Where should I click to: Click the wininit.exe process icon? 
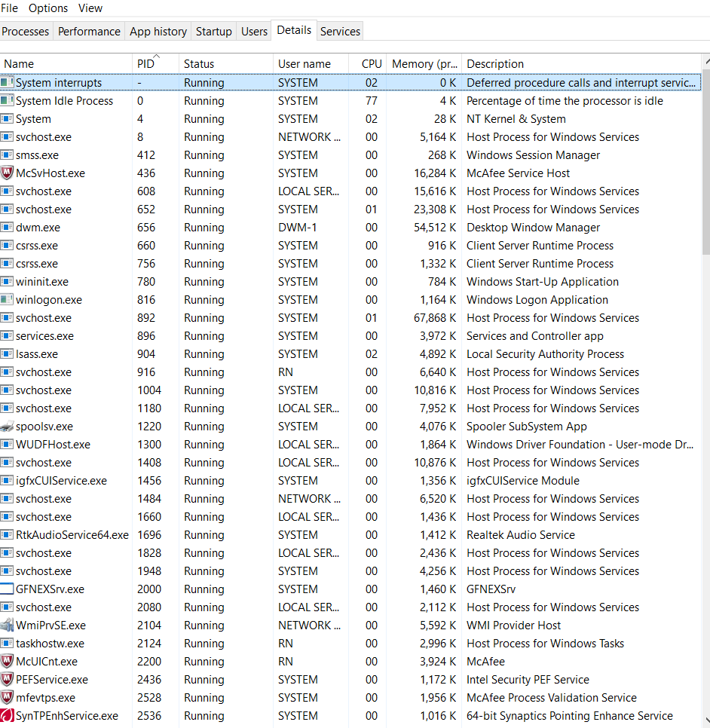click(7, 282)
